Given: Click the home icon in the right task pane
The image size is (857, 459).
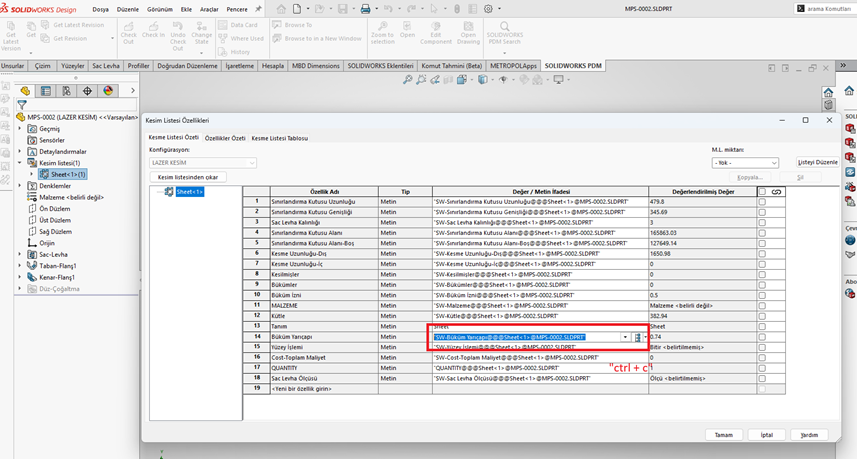Looking at the screenshot, I should [x=828, y=92].
